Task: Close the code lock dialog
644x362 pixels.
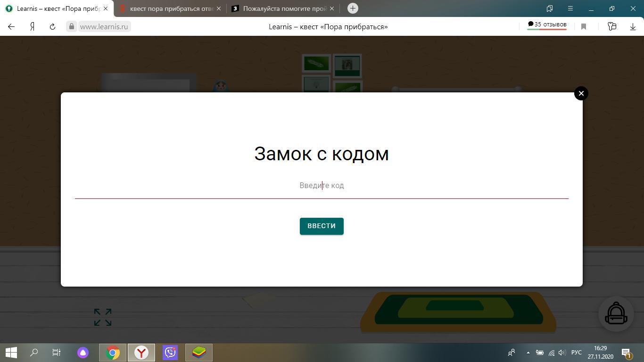Action: [581, 93]
